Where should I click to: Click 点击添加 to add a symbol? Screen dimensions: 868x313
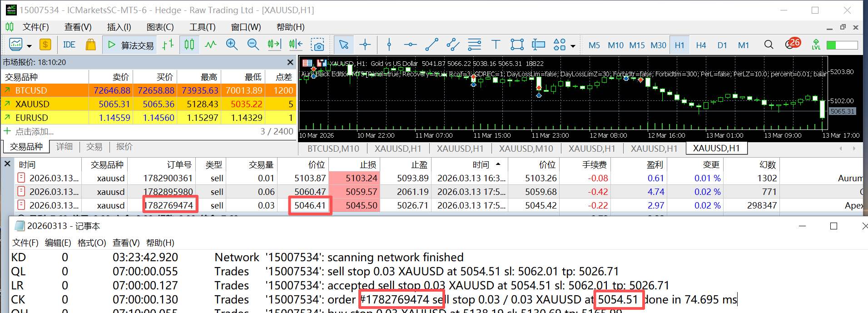pyautogui.click(x=34, y=132)
